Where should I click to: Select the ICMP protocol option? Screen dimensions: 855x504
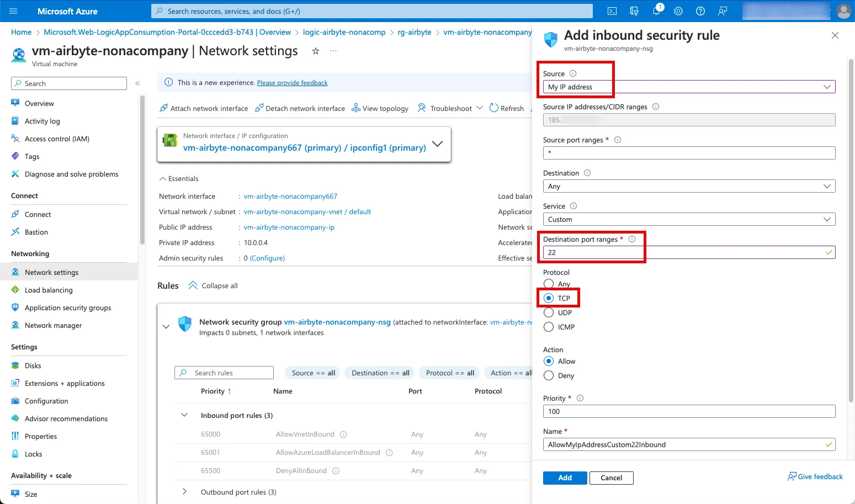pyautogui.click(x=549, y=327)
